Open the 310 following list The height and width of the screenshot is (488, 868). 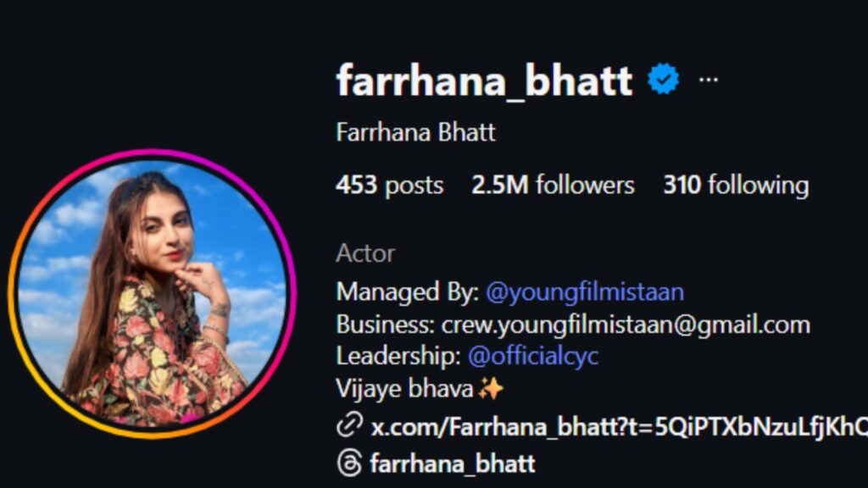click(736, 185)
